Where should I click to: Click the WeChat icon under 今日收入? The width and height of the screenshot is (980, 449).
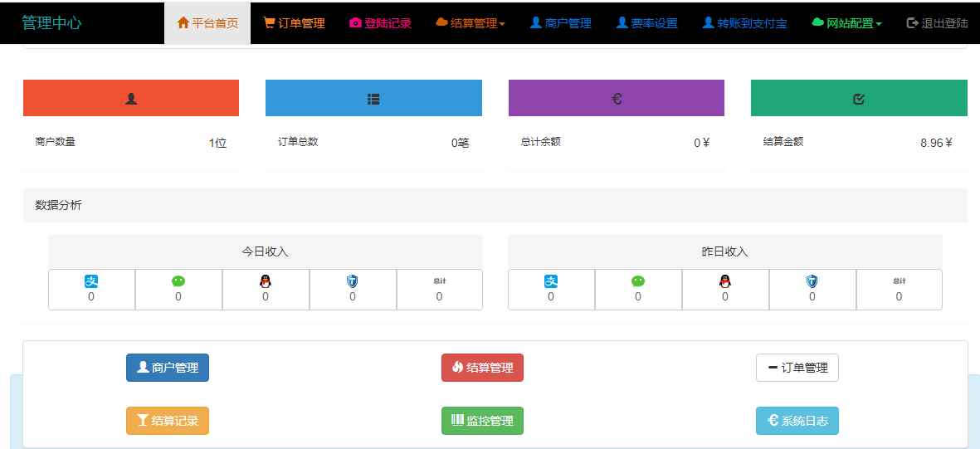point(178,281)
